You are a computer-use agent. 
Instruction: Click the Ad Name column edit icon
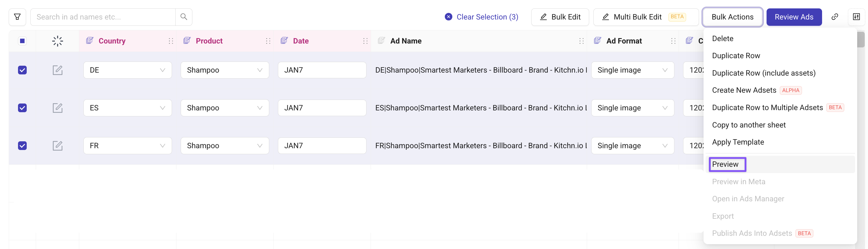381,40
